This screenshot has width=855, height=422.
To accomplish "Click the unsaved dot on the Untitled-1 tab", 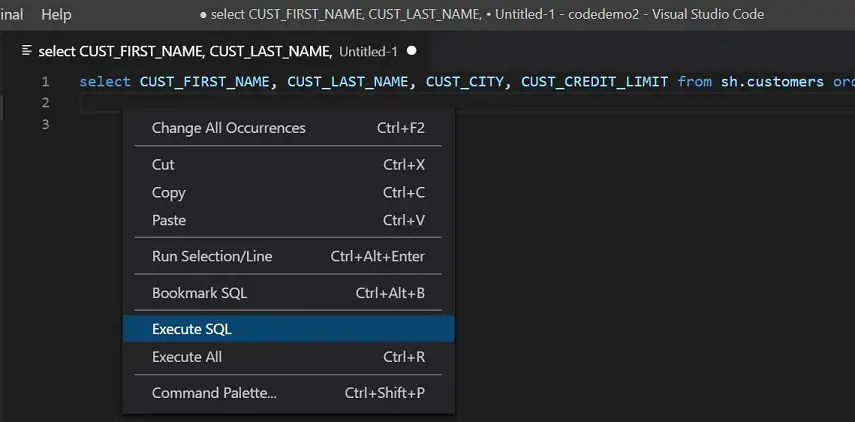I will click(x=412, y=51).
